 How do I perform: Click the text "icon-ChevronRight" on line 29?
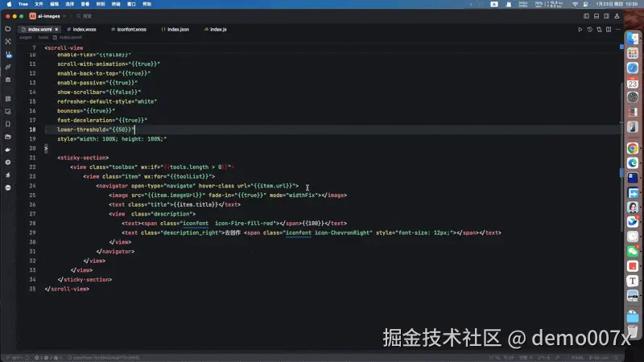344,232
